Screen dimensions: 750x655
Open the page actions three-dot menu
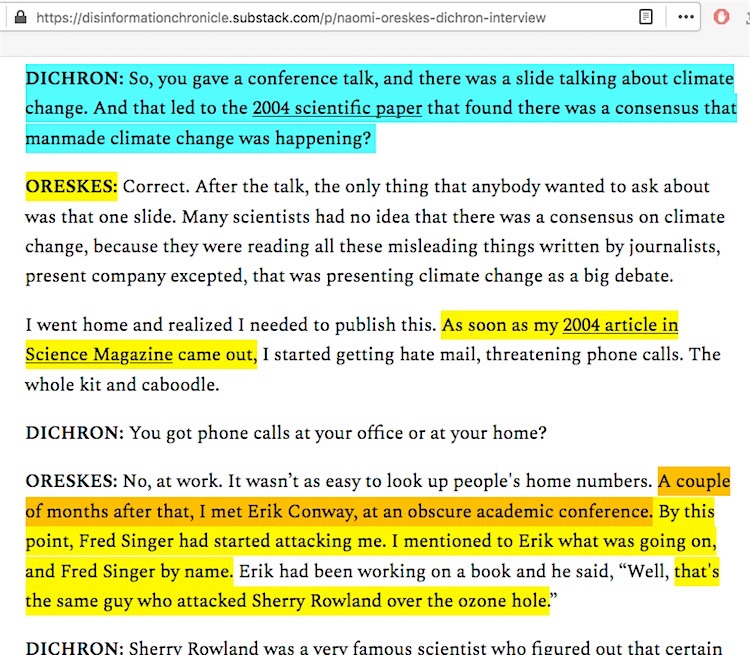click(686, 17)
